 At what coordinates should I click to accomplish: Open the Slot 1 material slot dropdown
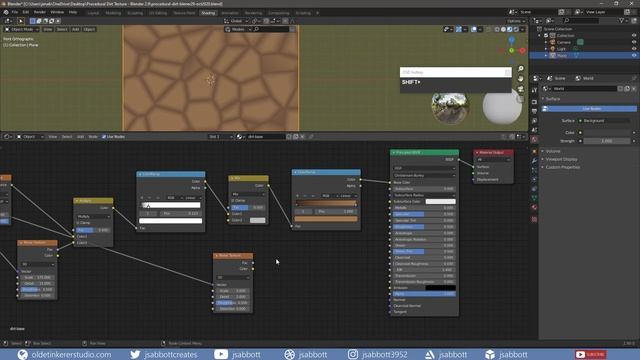(220, 137)
